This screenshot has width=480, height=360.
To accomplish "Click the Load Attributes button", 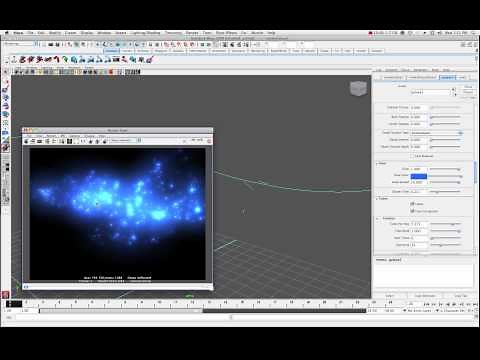I will pyautogui.click(x=425, y=296).
